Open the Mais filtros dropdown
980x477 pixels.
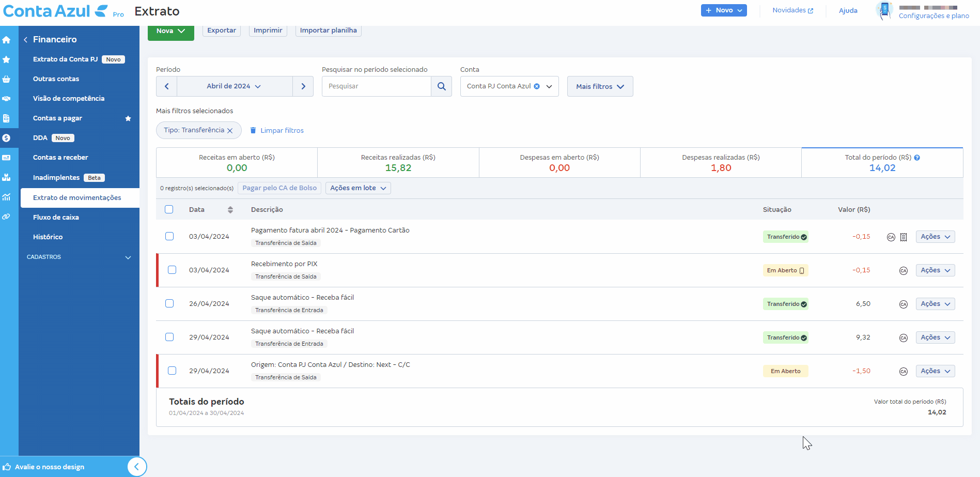pyautogui.click(x=600, y=86)
